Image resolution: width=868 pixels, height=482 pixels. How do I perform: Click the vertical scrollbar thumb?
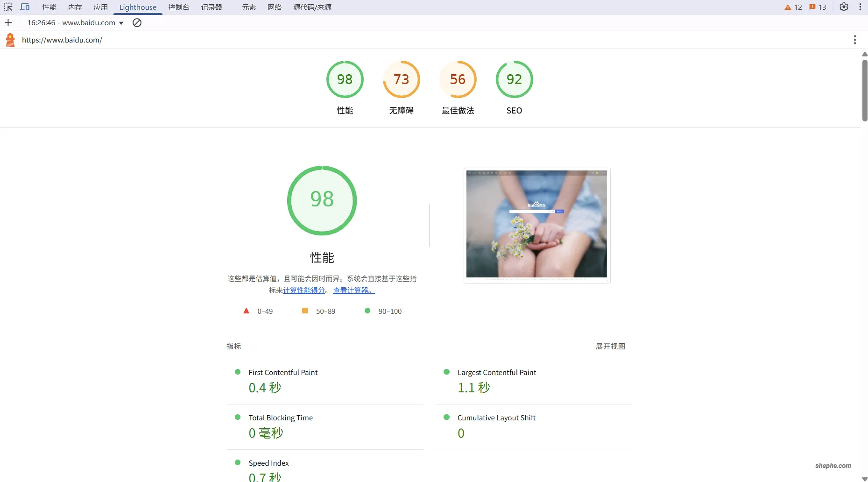tap(864, 89)
